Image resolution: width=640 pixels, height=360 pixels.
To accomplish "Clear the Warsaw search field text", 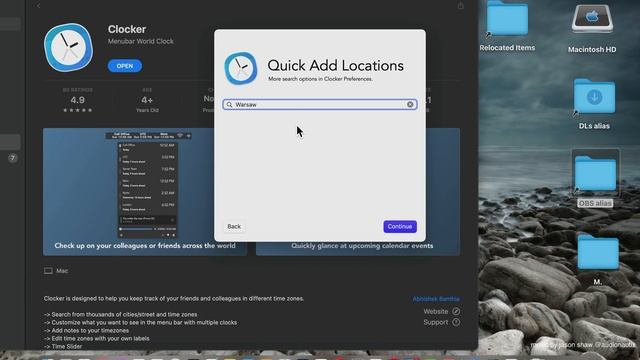I will pos(410,104).
